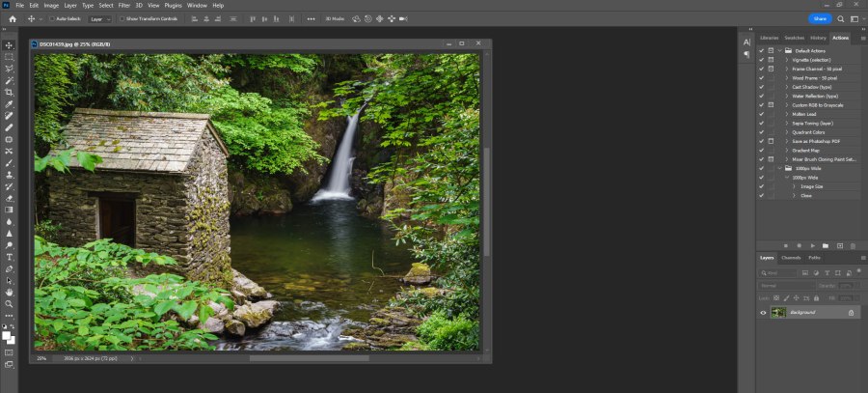Click the foreground color swatch
Viewport: 868px width, 393px height.
click(8, 335)
